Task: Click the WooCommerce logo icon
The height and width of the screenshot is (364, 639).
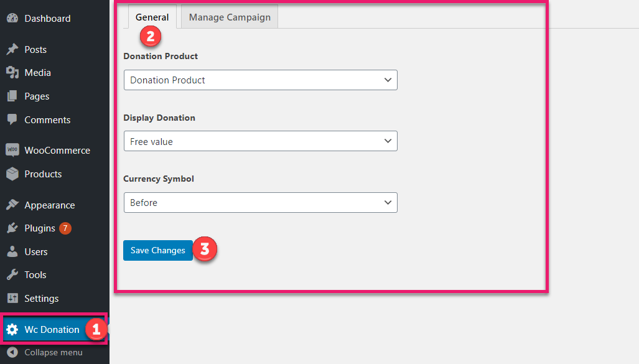Action: pos(12,151)
